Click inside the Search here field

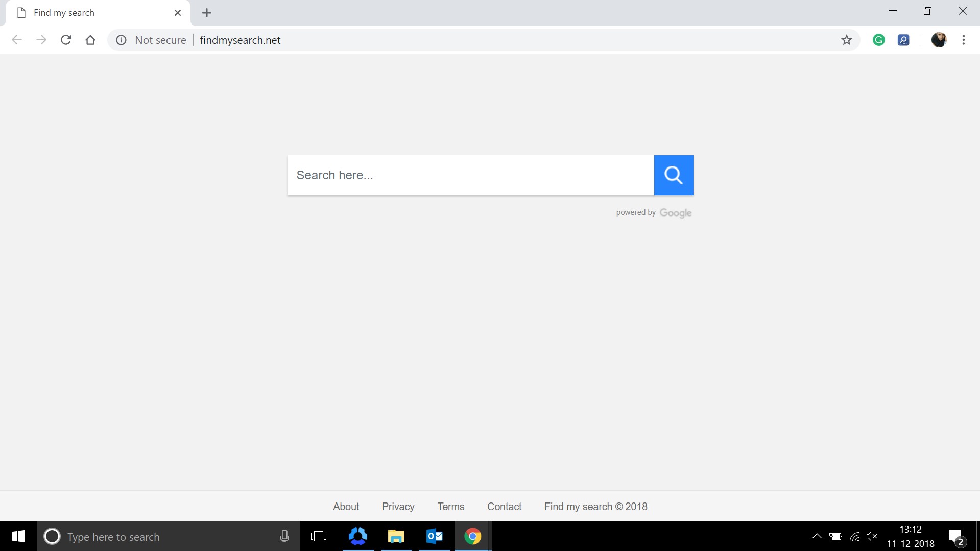click(x=460, y=175)
